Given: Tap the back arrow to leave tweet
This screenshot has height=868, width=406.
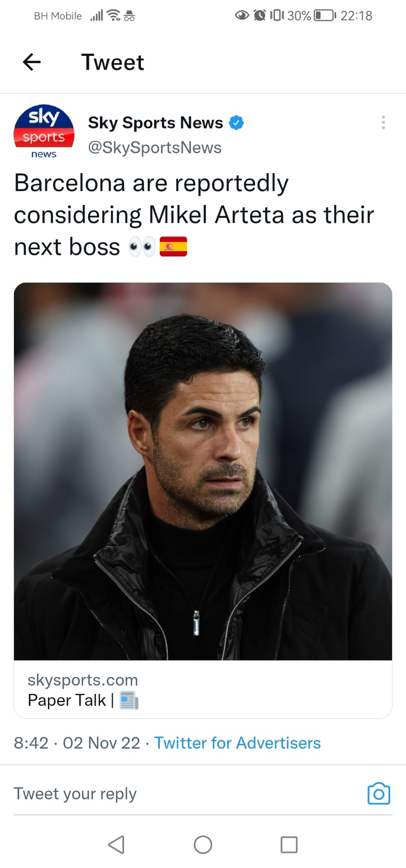Looking at the screenshot, I should click(32, 62).
